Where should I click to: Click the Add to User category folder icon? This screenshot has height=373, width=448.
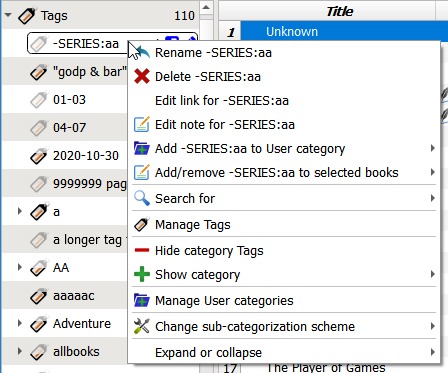click(x=142, y=148)
